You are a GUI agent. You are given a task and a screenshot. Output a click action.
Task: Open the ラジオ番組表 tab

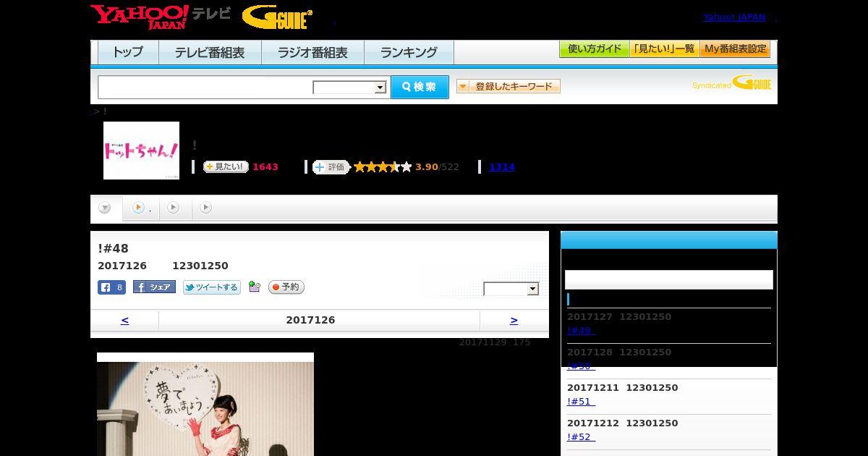[312, 52]
